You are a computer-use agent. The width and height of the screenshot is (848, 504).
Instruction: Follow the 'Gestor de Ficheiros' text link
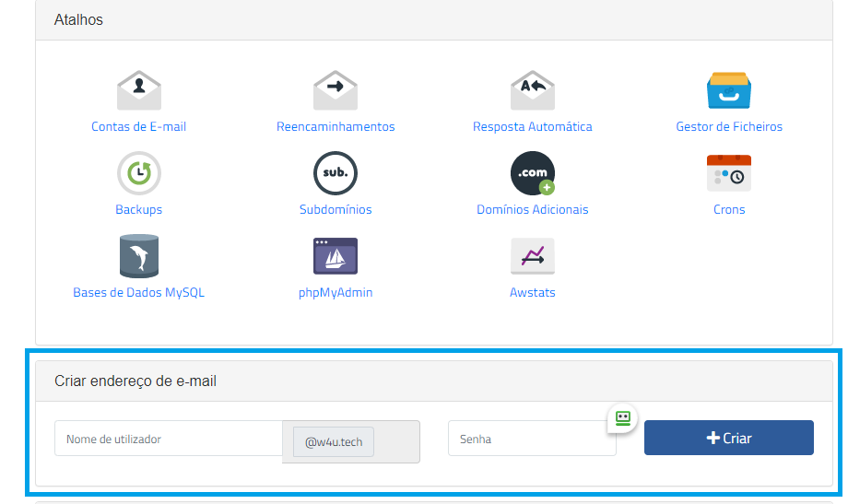(729, 127)
